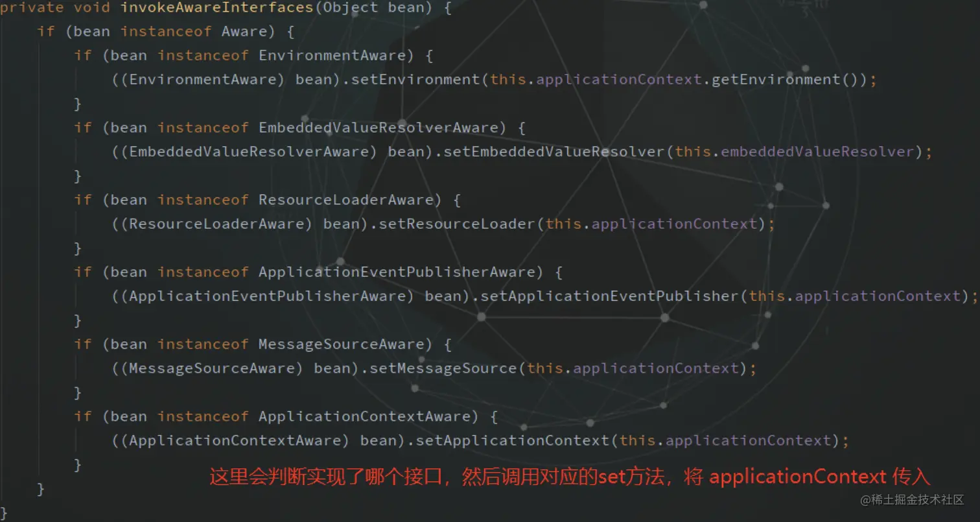Click the setApplicationEventPublisher method call
The width and height of the screenshot is (980, 522).
pos(609,296)
